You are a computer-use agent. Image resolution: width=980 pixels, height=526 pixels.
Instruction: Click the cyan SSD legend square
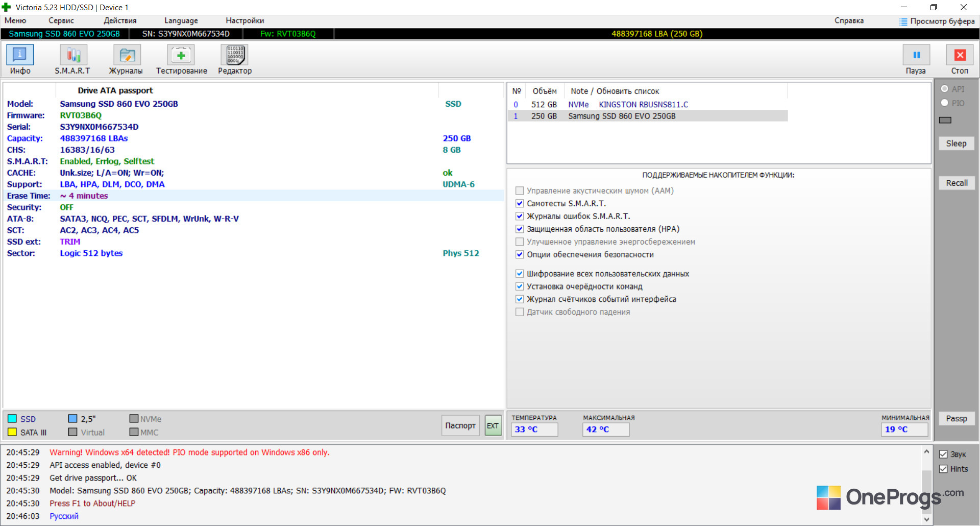[12, 419]
